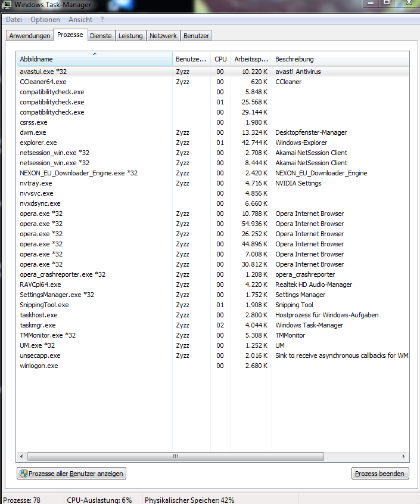Sort by CPU column header
This screenshot has width=420, height=504.
[220, 59]
